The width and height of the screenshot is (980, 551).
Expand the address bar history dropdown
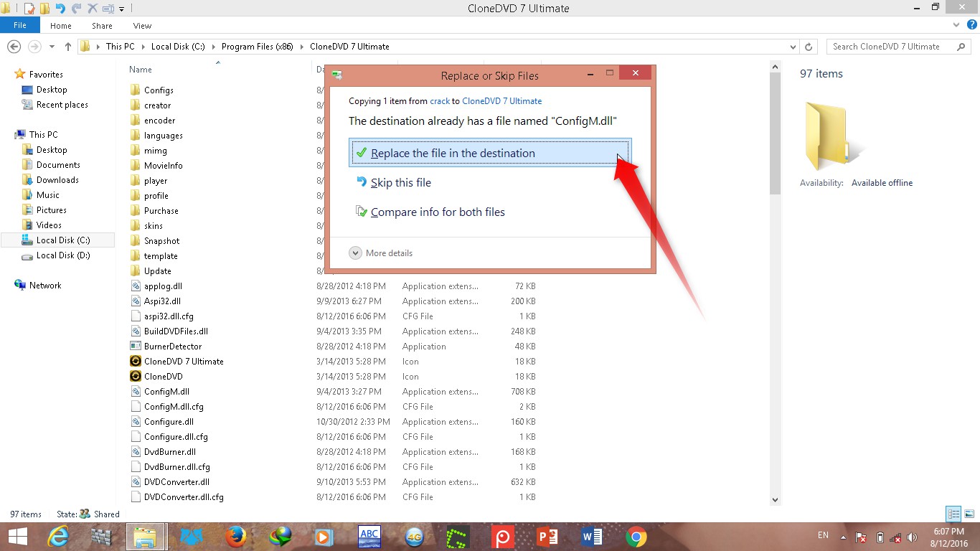click(x=793, y=47)
